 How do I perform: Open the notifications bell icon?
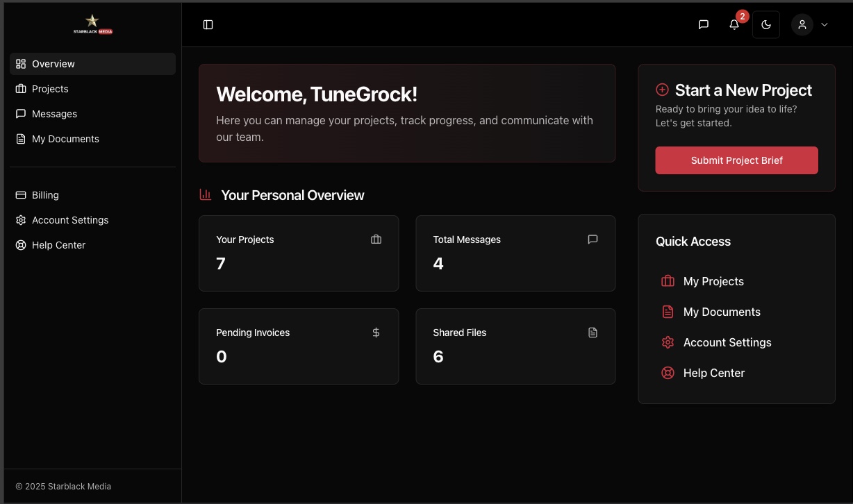tap(734, 24)
